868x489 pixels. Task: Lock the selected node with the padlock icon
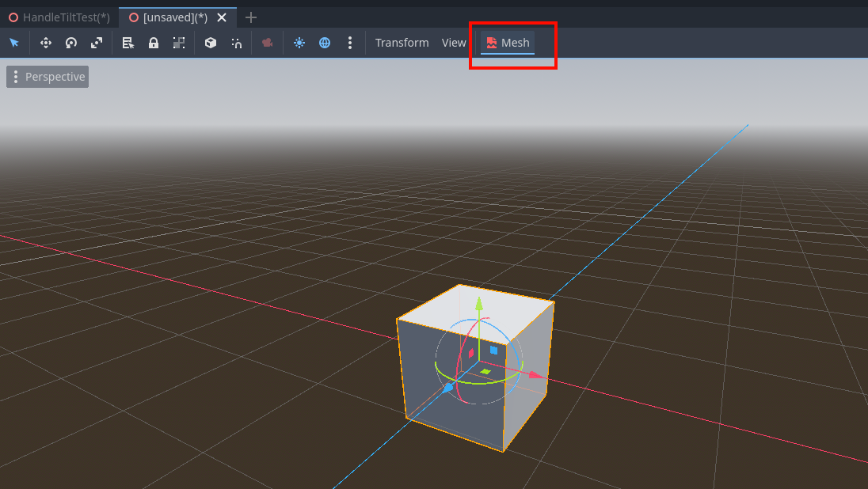point(153,43)
